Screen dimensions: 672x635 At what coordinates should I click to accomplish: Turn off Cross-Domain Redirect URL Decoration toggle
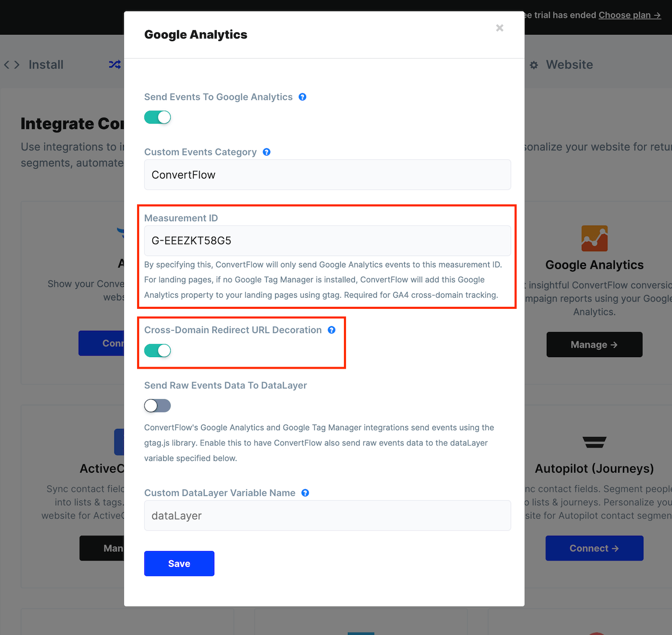click(157, 350)
